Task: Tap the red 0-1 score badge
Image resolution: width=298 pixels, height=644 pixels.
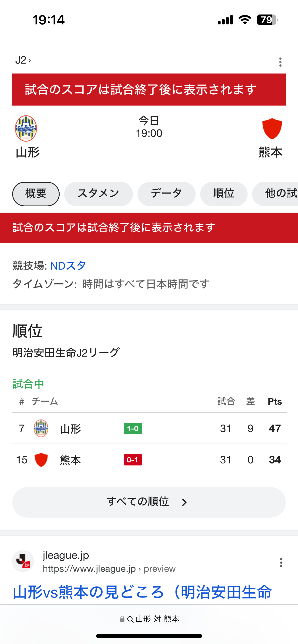Action: [133, 460]
